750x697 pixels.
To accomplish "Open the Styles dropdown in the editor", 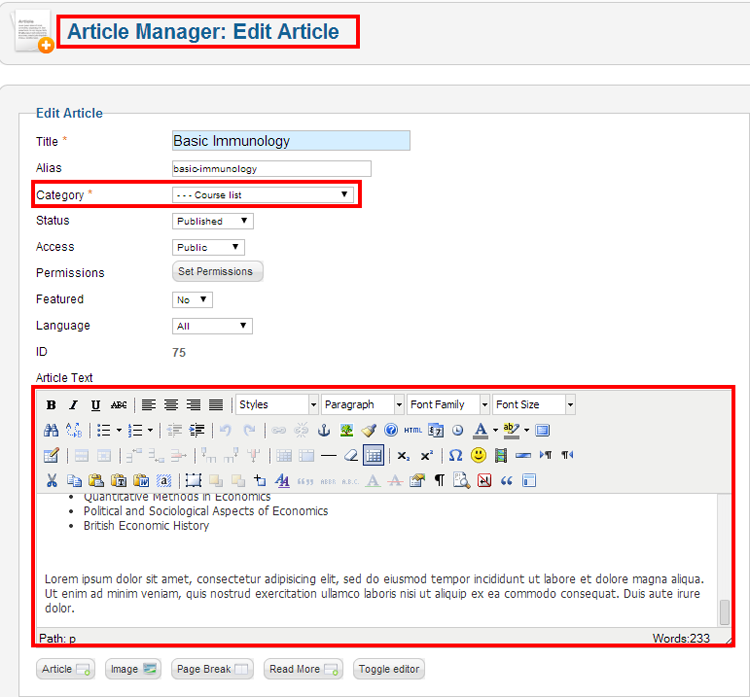I will [277, 405].
